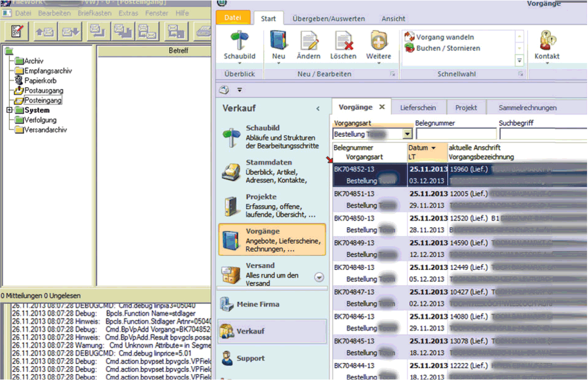588x380 pixels.
Task: Collapse the Verkauf navigation panel
Action: tap(318, 109)
